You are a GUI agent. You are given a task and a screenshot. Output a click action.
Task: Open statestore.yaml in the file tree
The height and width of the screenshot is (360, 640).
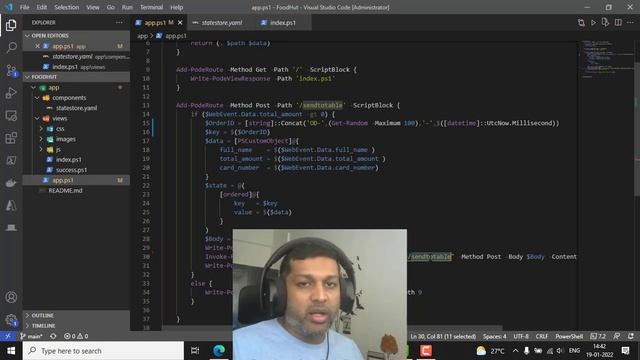tap(76, 108)
